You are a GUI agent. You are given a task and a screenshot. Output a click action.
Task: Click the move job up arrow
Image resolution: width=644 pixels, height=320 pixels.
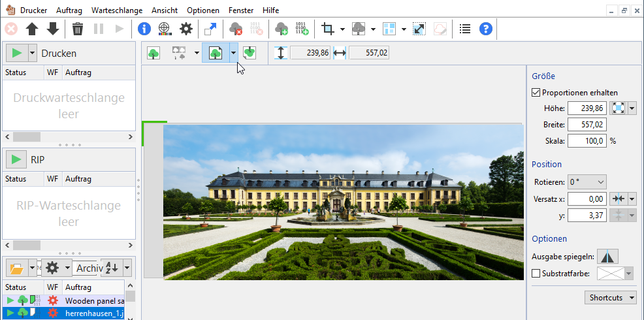tap(32, 29)
